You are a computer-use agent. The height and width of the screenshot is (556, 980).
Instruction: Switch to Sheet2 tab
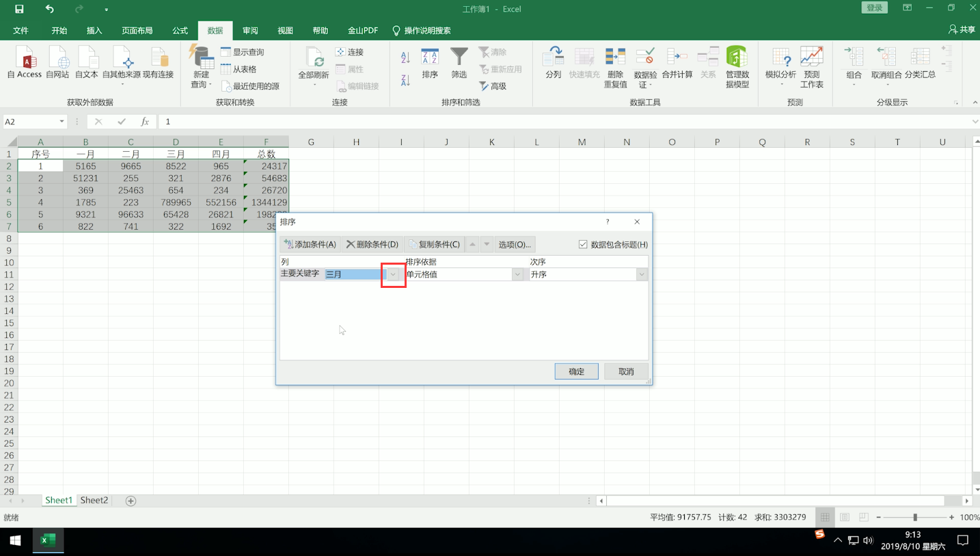[94, 501]
